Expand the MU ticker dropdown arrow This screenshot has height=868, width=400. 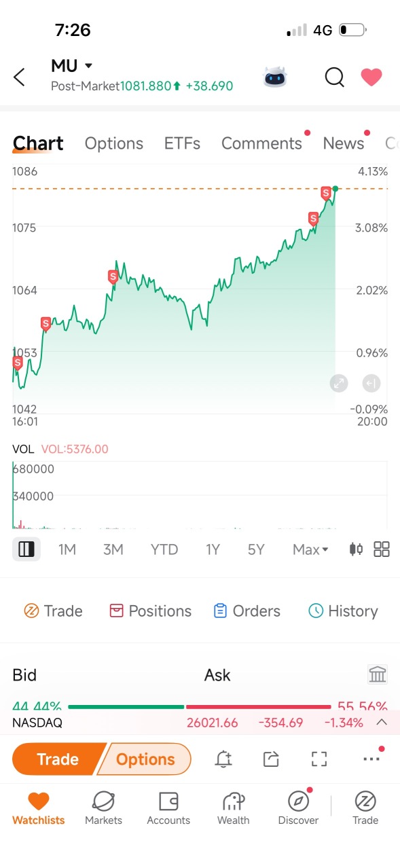point(89,66)
